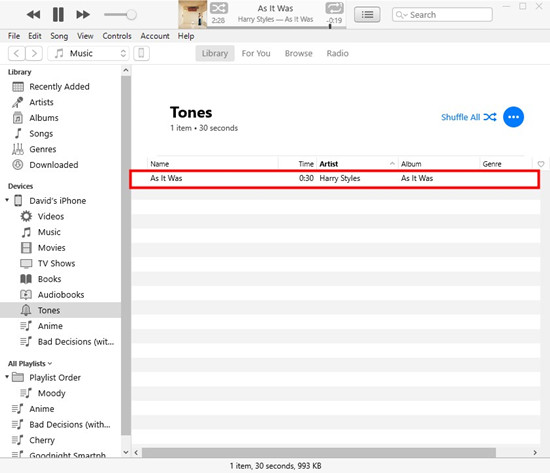This screenshot has width=550, height=473.
Task: Open the blue more options button
Action: (514, 117)
